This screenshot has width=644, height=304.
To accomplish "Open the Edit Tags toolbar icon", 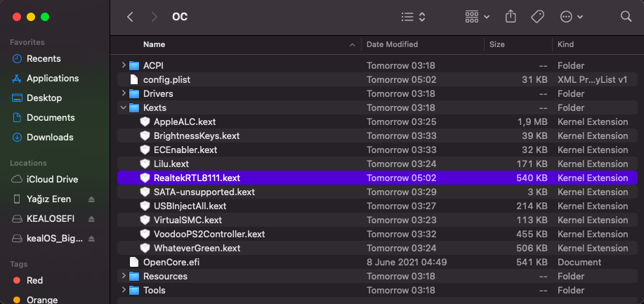I will click(537, 17).
